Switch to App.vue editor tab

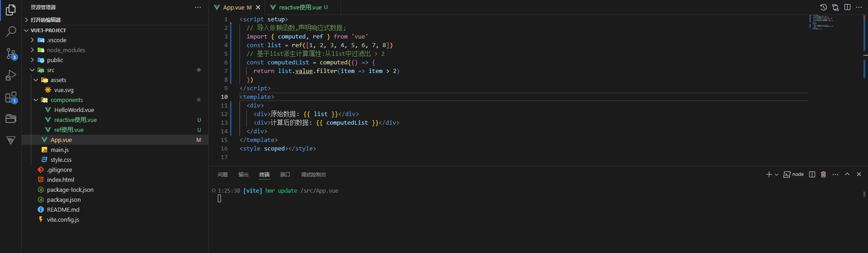point(237,7)
